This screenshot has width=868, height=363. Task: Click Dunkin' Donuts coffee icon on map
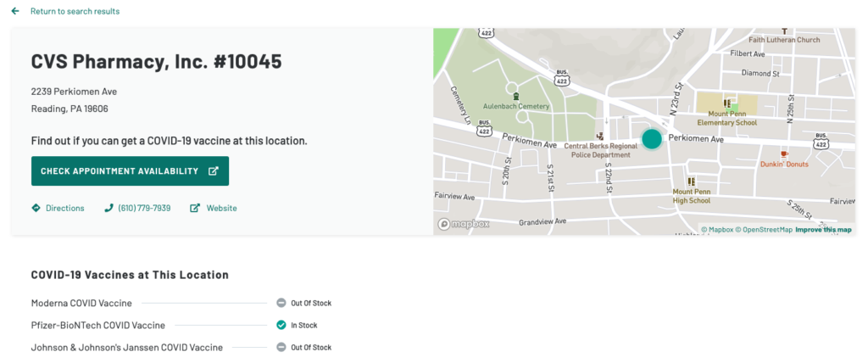[784, 154]
